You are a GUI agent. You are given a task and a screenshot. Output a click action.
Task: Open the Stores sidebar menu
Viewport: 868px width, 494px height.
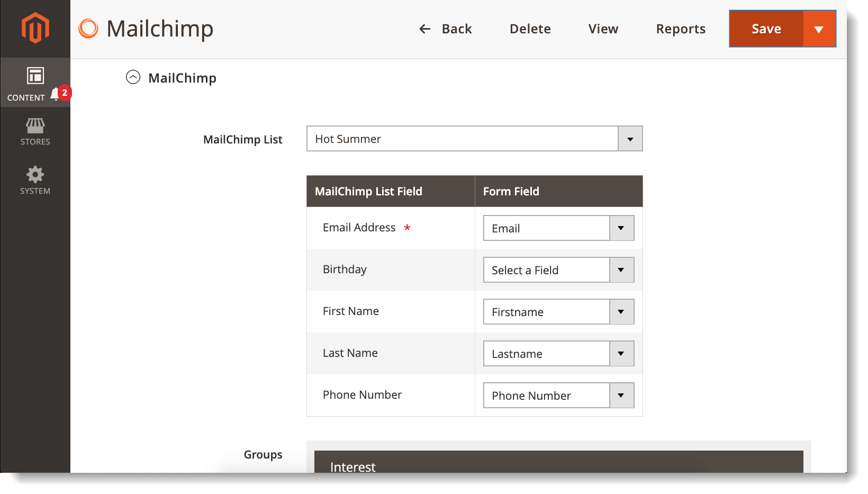(x=35, y=132)
